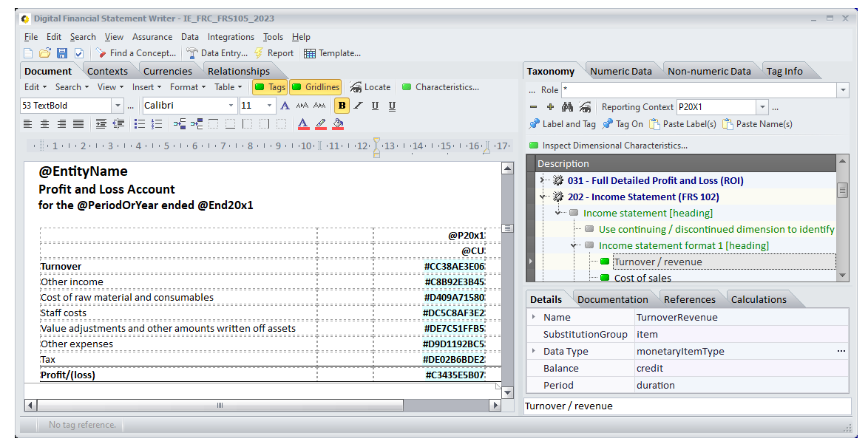Click the Save disk icon
The image size is (868, 447).
[62, 53]
